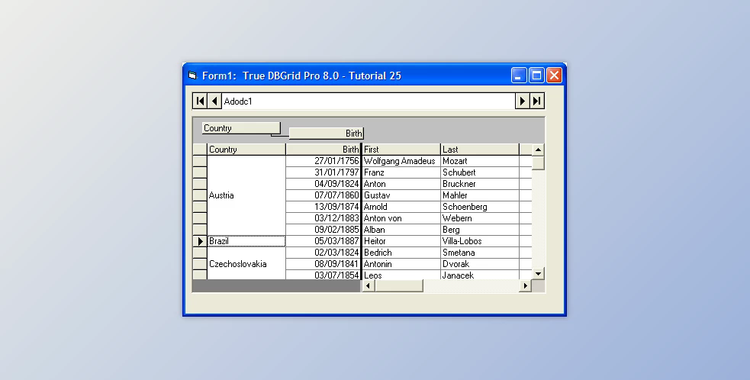Screen dimensions: 750x380
Task: Click birth date 31/01/1797
Action: coord(323,173)
